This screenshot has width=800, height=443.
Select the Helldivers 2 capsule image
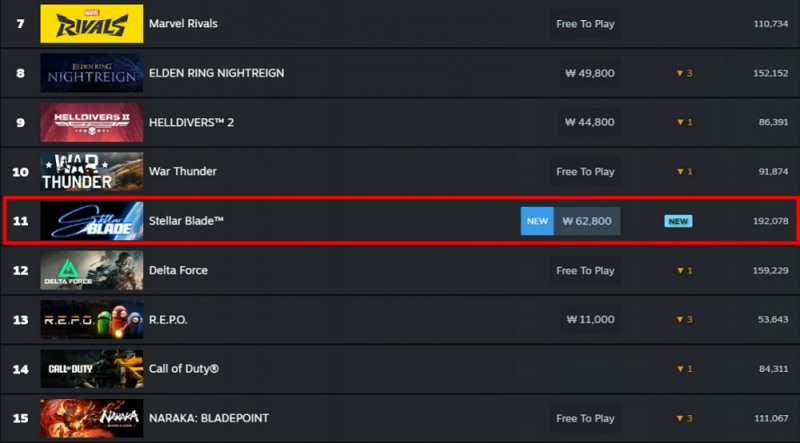[x=91, y=122]
